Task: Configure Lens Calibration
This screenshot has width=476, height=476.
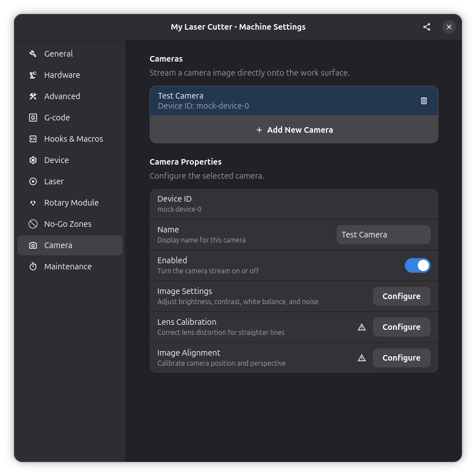Action: 402,327
